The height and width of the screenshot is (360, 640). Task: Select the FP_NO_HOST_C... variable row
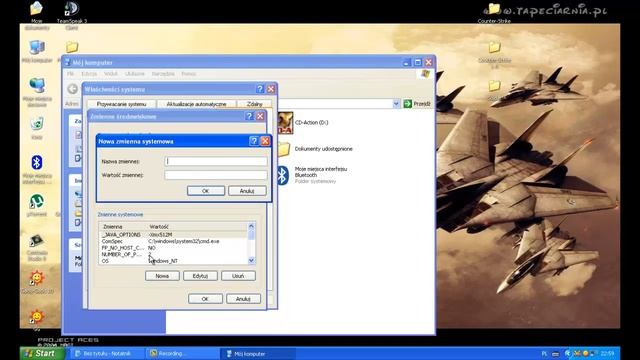click(x=173, y=248)
